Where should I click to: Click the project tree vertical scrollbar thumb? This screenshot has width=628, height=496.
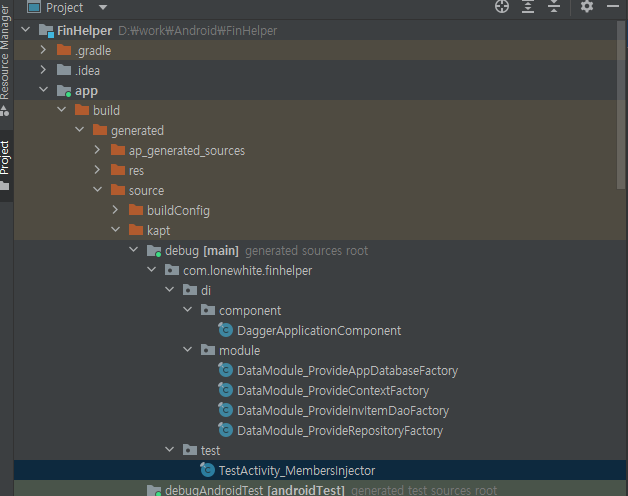tap(621, 104)
